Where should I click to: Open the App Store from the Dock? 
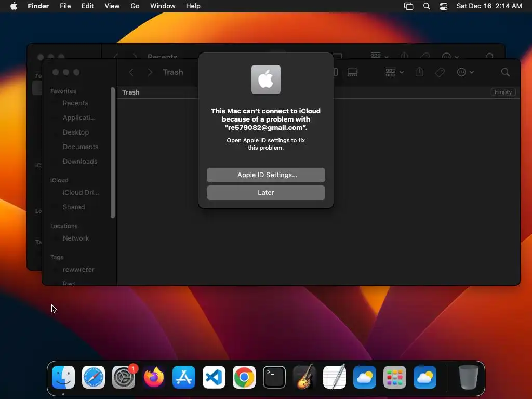[184, 377]
